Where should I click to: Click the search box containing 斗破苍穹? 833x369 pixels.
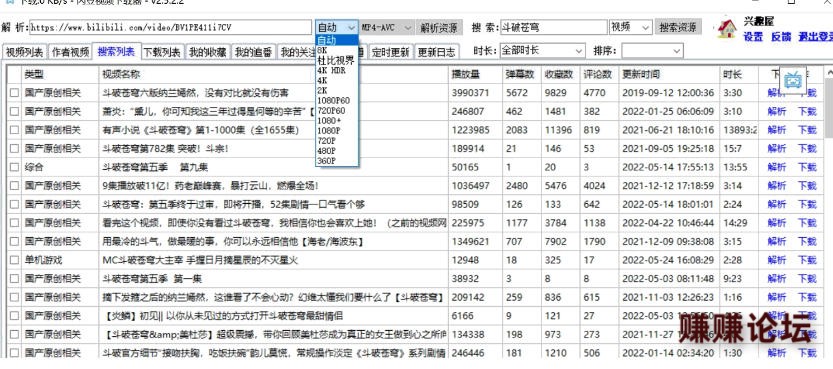[553, 27]
